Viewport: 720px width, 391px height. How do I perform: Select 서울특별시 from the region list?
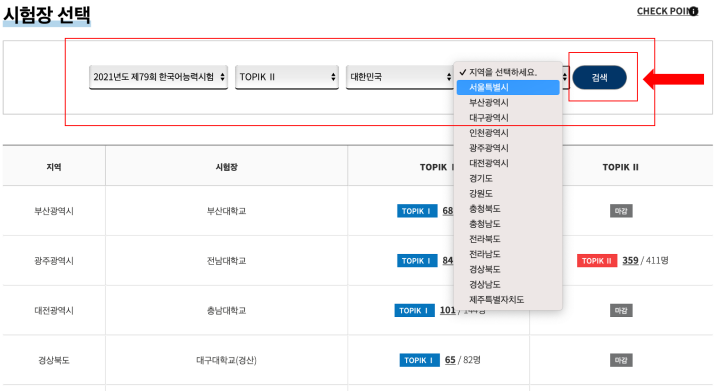[508, 87]
